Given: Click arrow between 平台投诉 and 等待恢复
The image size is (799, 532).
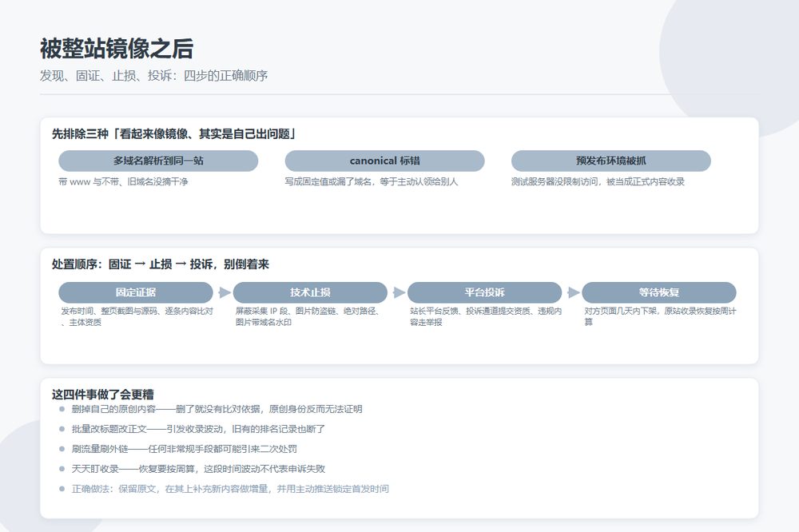Looking at the screenshot, I should tap(573, 292).
